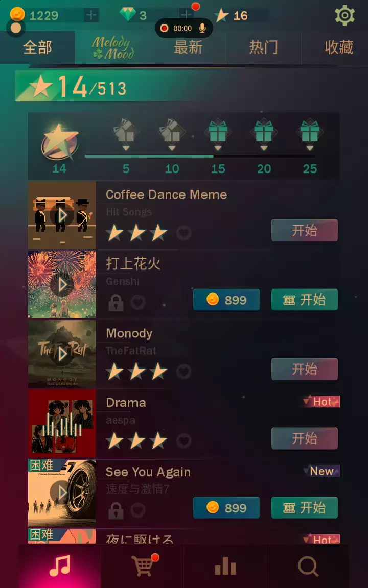Viewport: 368px width, 588px height.
Task: Favorite Coffee Dance Meme with heart
Action: [184, 233]
